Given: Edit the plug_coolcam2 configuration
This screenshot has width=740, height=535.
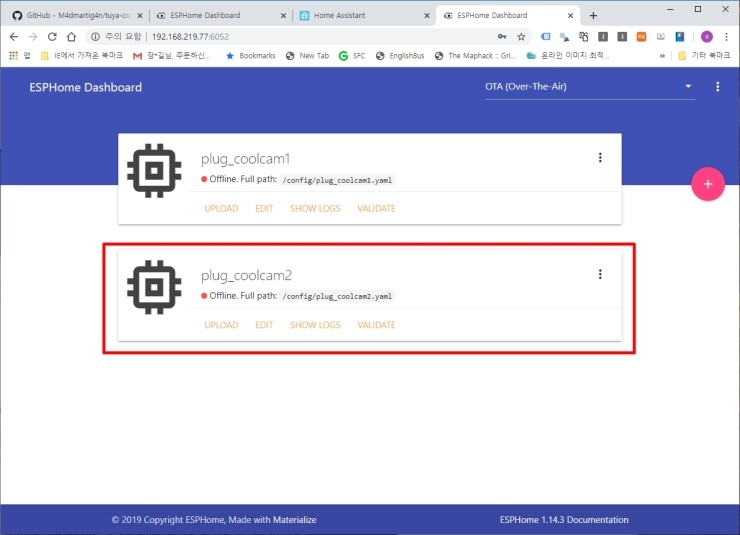Looking at the screenshot, I should tap(264, 325).
